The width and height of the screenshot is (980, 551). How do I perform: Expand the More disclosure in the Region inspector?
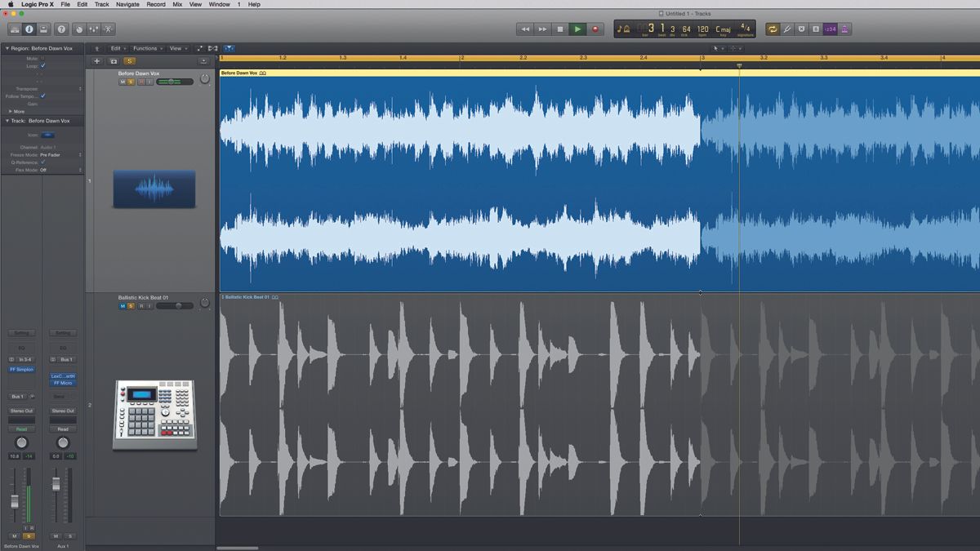tap(18, 111)
